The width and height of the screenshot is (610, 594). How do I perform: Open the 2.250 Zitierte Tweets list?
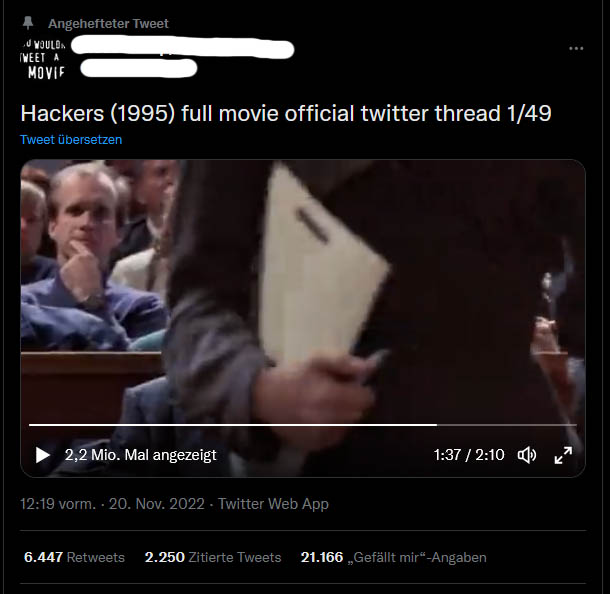213,557
